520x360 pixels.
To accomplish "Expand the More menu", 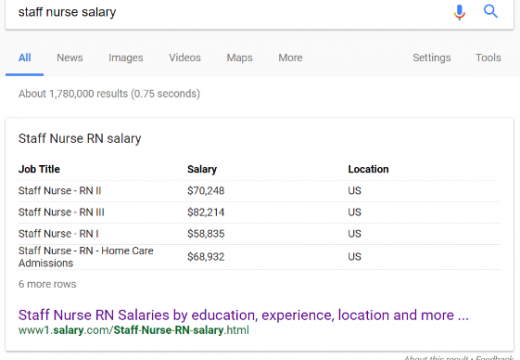I will [x=290, y=58].
